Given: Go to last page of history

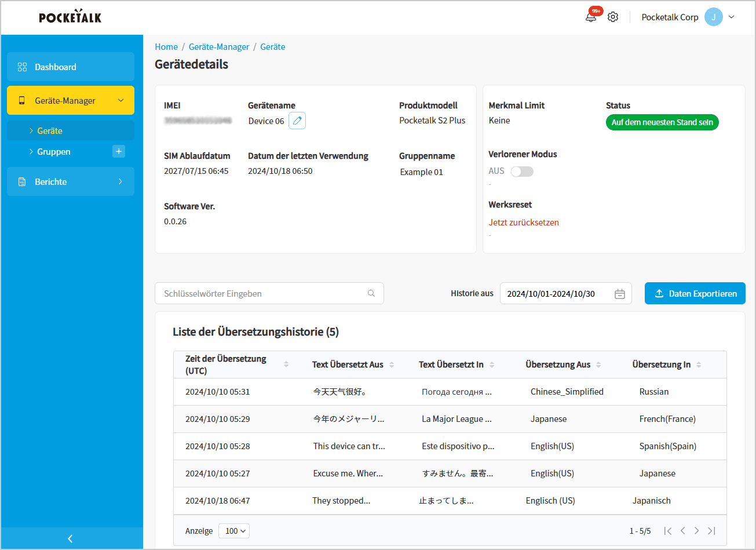Looking at the screenshot, I should tap(711, 531).
